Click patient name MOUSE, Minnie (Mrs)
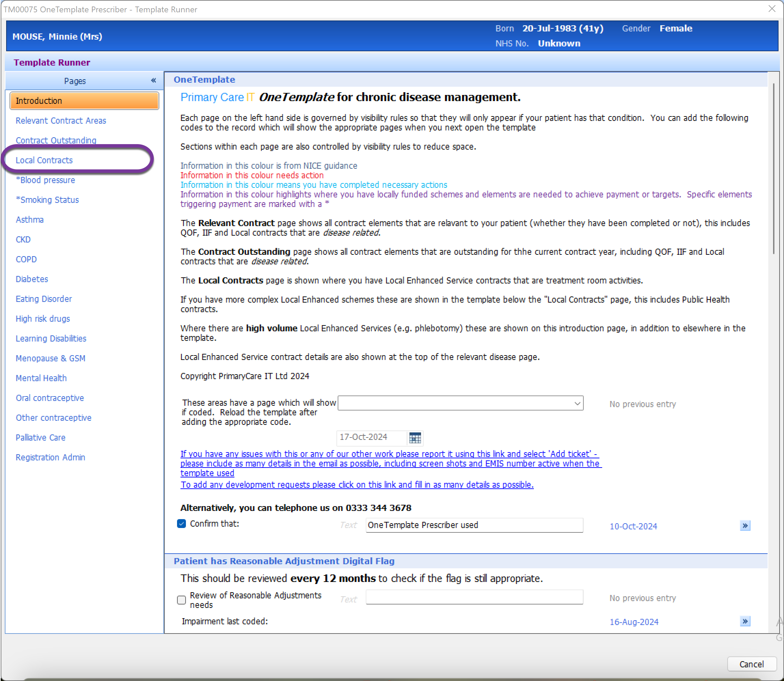The image size is (784, 681). pos(57,37)
